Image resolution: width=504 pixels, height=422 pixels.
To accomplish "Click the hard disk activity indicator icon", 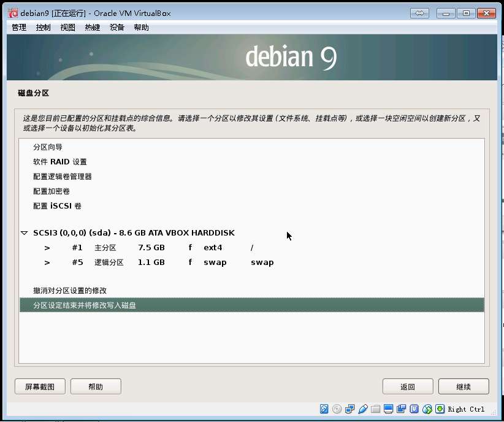I will click(324, 409).
